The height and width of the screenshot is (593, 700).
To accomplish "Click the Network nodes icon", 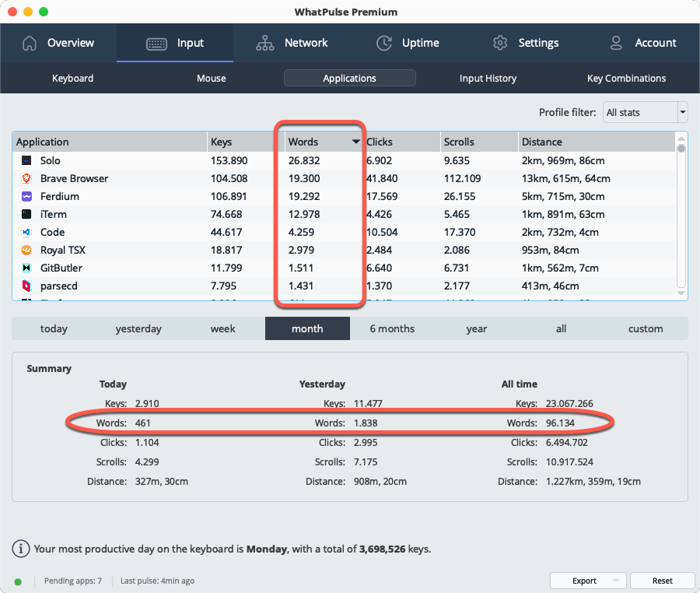I will tap(264, 43).
